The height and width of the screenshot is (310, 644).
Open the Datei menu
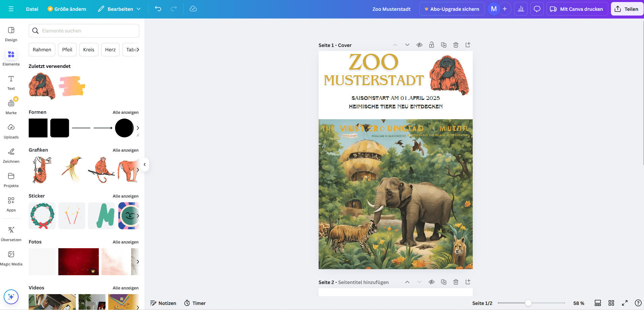tap(32, 9)
